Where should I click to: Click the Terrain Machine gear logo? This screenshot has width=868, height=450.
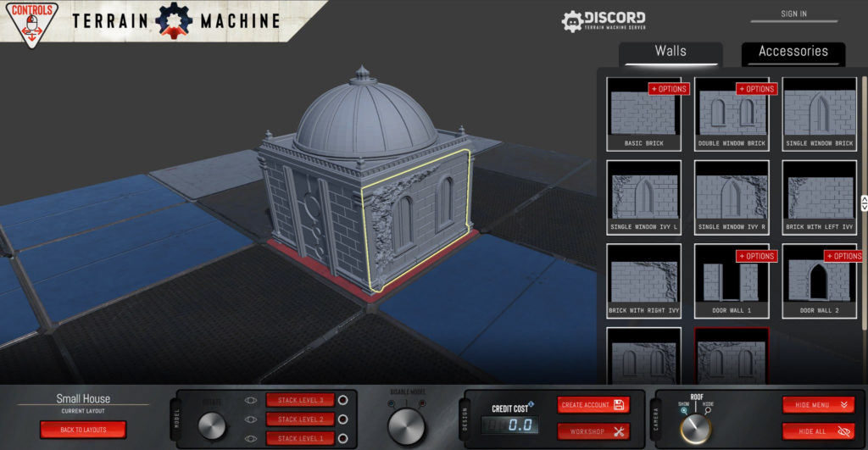click(x=174, y=20)
